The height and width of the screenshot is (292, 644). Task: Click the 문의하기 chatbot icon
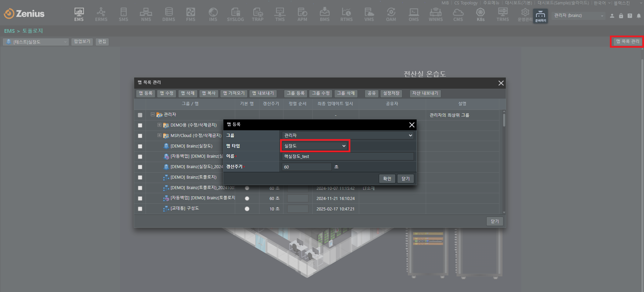[x=541, y=16]
